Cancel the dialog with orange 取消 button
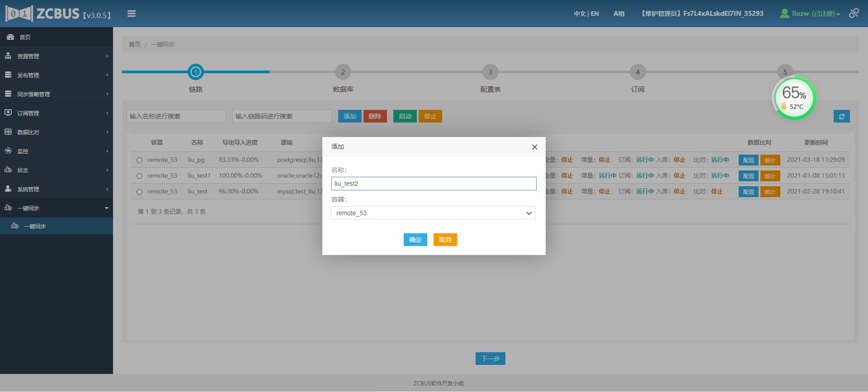This screenshot has height=392, width=868. point(445,240)
